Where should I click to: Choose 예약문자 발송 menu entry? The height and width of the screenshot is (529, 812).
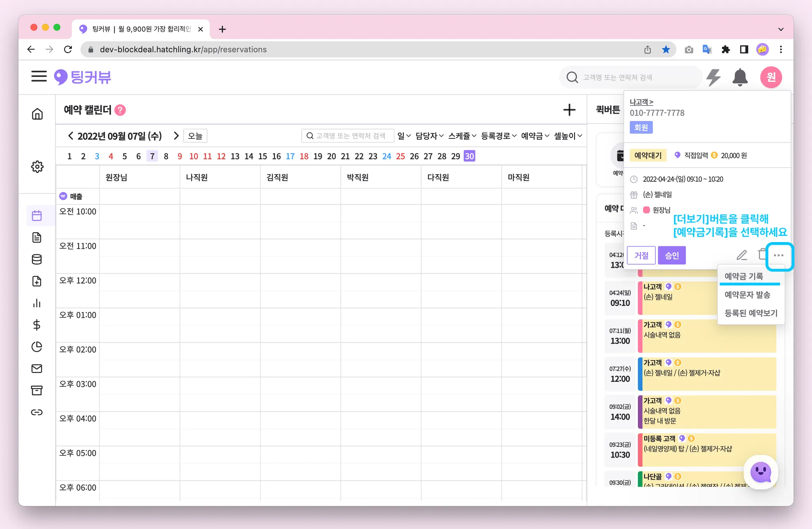click(x=747, y=295)
